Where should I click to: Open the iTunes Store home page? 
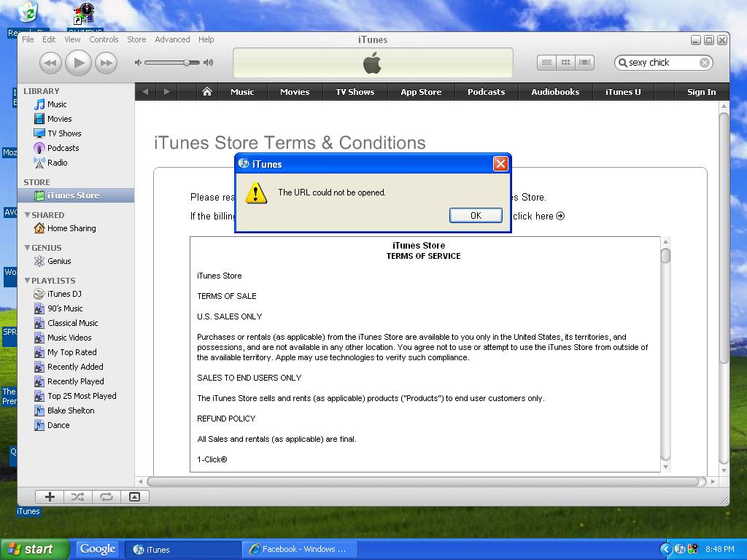coord(206,91)
